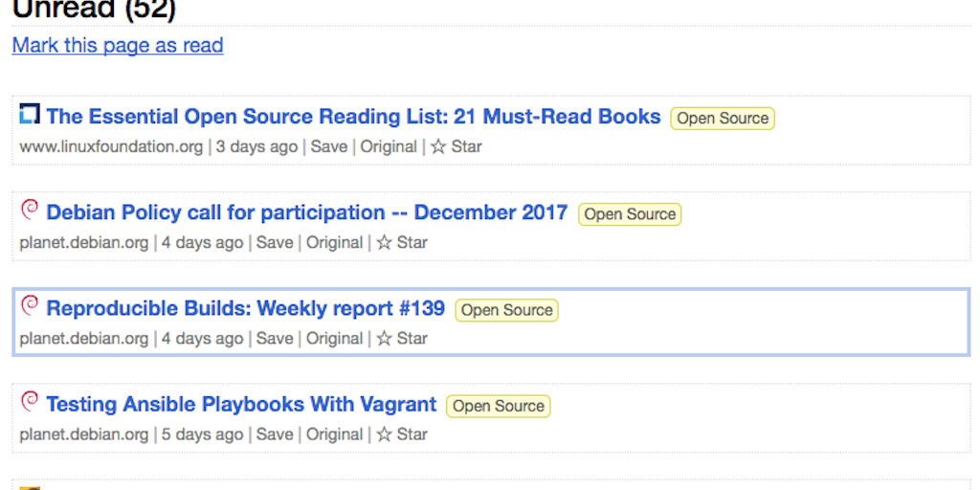Open The Essential Open Source Reading List article
Image resolution: width=980 pixels, height=490 pixels.
pos(353,117)
